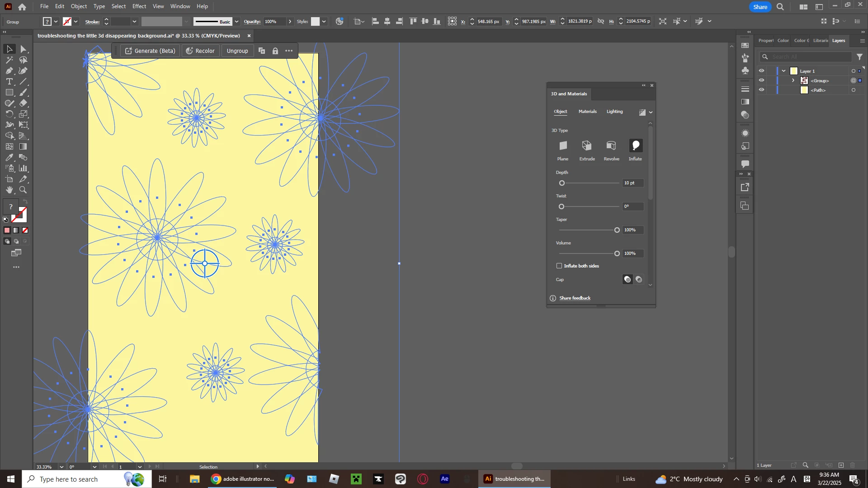Viewport: 868px width, 488px height.
Task: Select the Zoom tool in toolbar
Action: [24, 190]
